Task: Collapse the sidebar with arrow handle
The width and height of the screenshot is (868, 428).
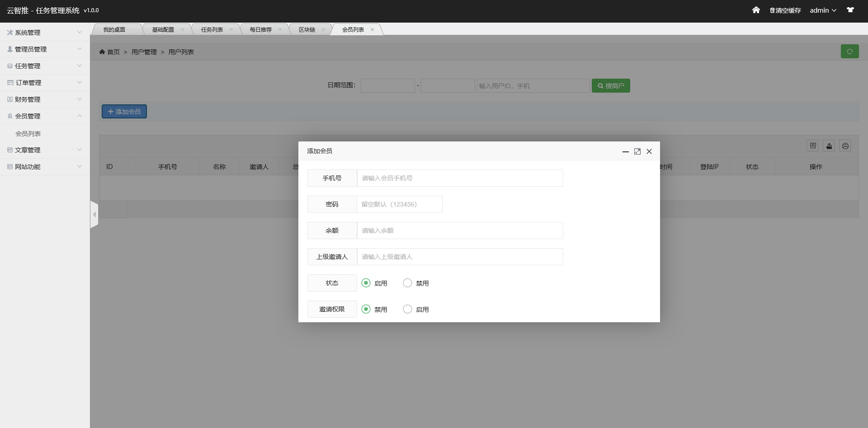Action: (94, 214)
